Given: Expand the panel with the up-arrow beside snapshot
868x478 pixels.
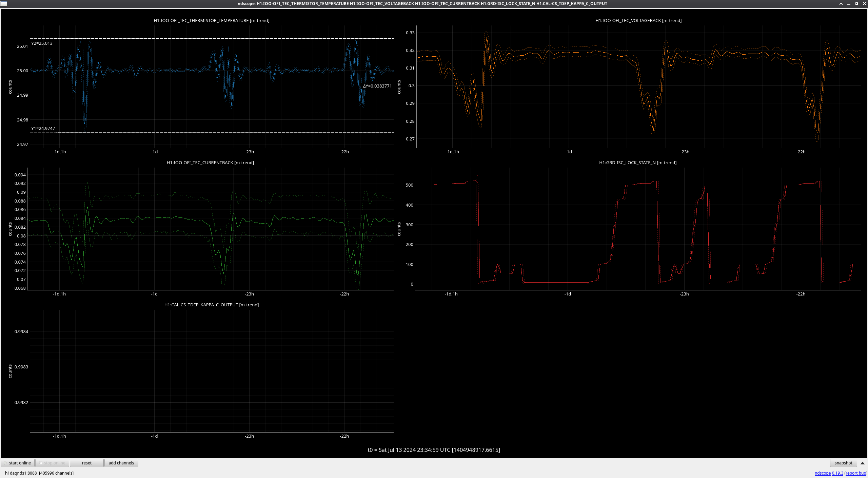Looking at the screenshot, I should 862,463.
